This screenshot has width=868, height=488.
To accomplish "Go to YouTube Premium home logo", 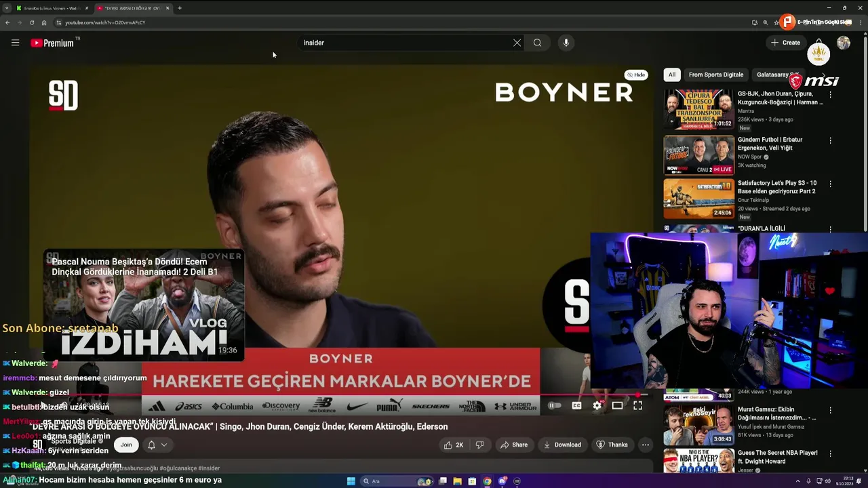I will tap(52, 43).
